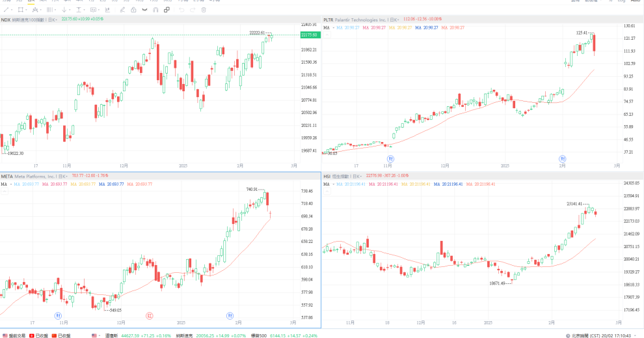Image resolution: width=644 pixels, height=338 pixels.
Task: Click the META ticker symbol
Action: point(7,176)
